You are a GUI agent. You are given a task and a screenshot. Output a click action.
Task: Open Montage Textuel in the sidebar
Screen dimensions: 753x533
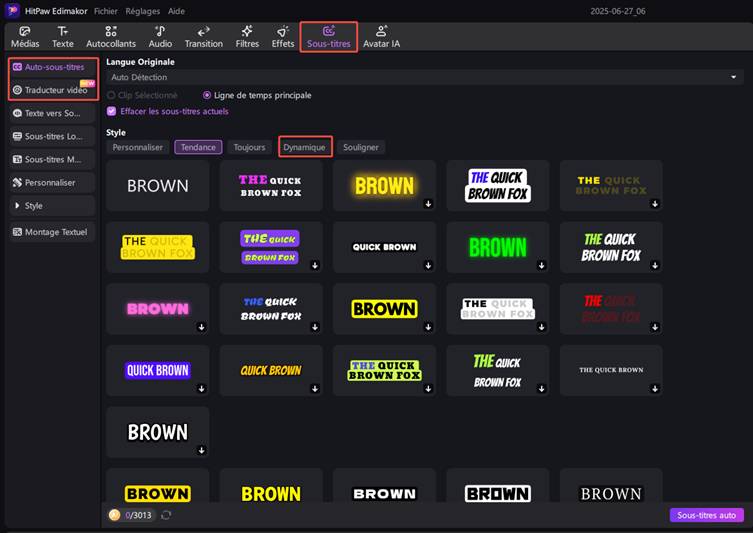pyautogui.click(x=52, y=232)
